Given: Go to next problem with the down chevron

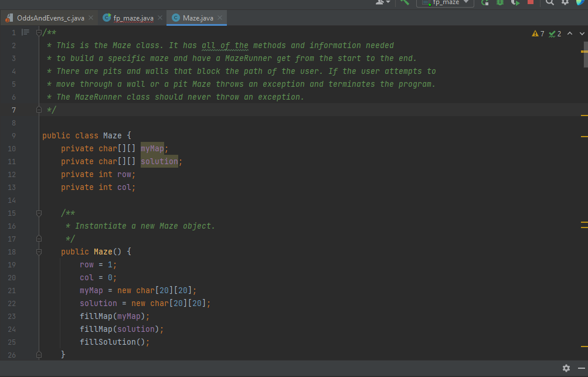Looking at the screenshot, I should [582, 34].
